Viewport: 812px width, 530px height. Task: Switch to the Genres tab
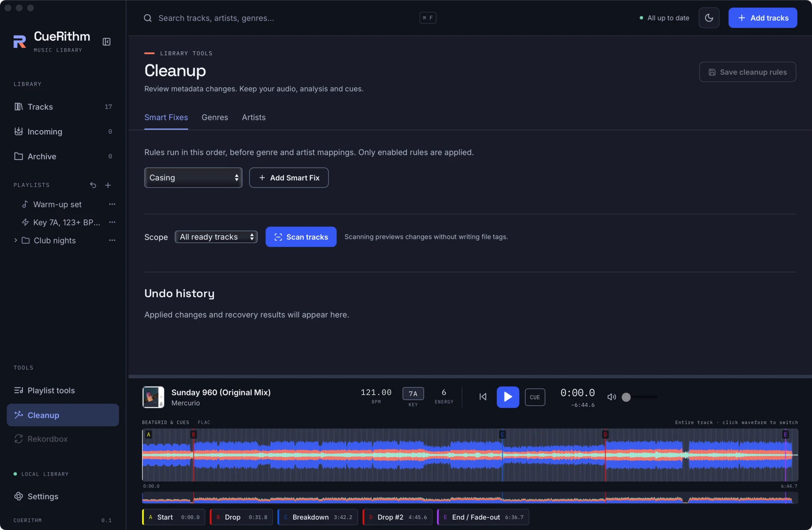(x=215, y=117)
